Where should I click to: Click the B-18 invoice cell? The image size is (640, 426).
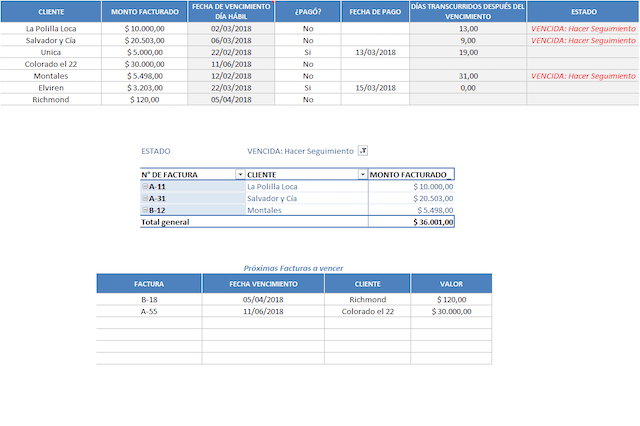(x=149, y=300)
